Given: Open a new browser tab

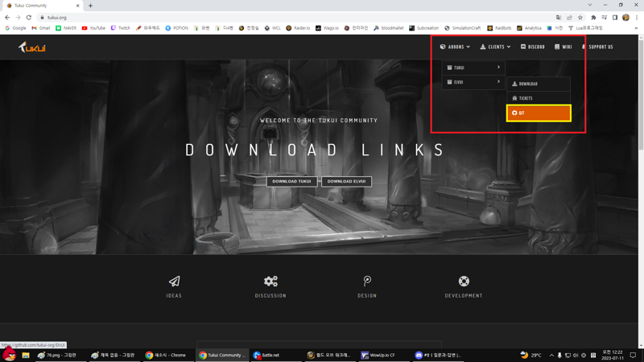Looking at the screenshot, I should click(x=90, y=6).
